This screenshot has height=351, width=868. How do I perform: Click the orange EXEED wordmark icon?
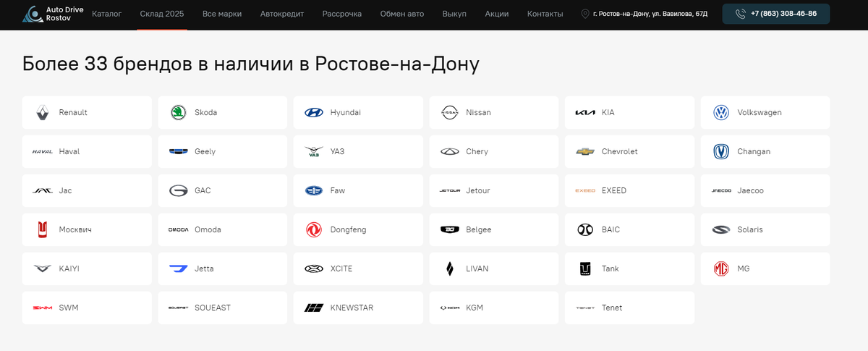point(585,191)
